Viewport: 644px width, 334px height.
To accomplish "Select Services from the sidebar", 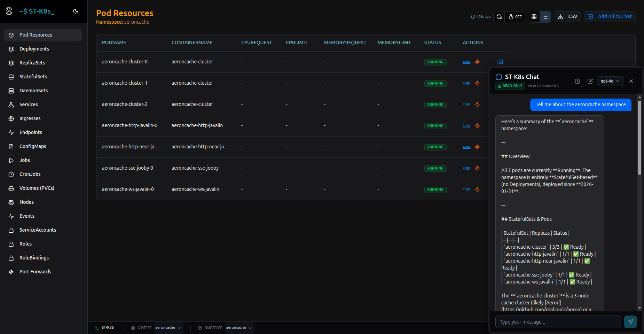I will coord(43,104).
